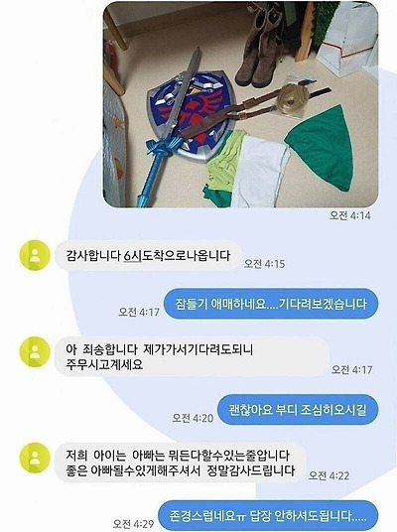The height and width of the screenshot is (532, 397).
Task: Click the underlined 6시 time link
Action: tap(133, 256)
